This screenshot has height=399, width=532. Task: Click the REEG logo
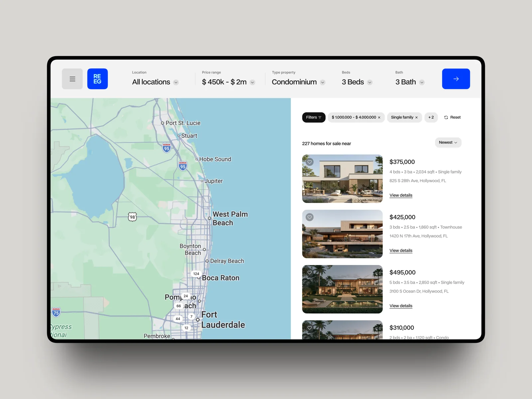click(x=97, y=79)
